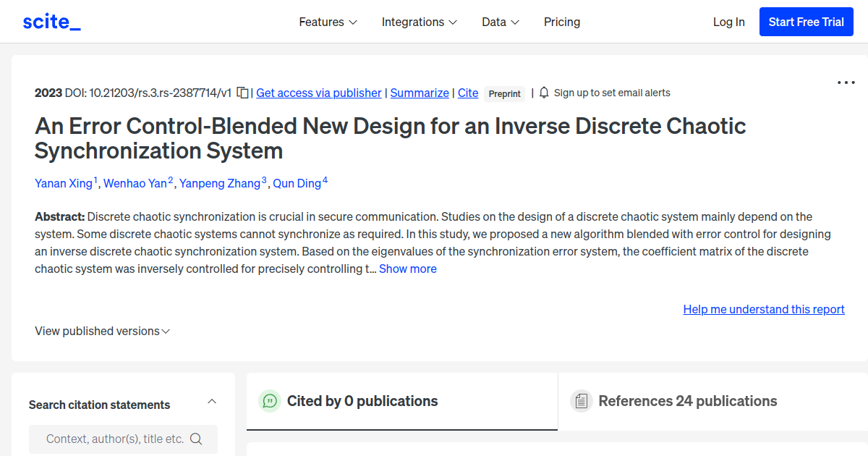
Task: Open the Data dropdown menu
Action: (x=501, y=22)
